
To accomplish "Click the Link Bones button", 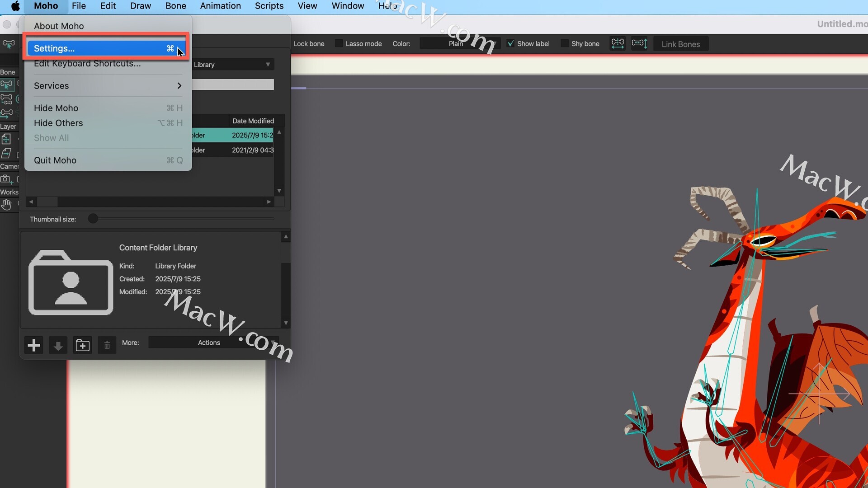I will [x=681, y=44].
